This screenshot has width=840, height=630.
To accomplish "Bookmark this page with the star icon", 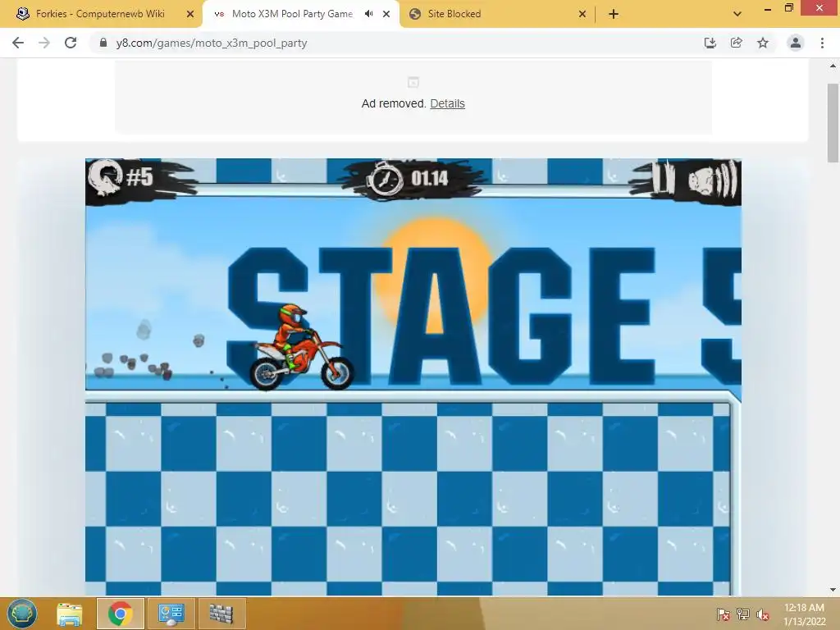I will (763, 43).
